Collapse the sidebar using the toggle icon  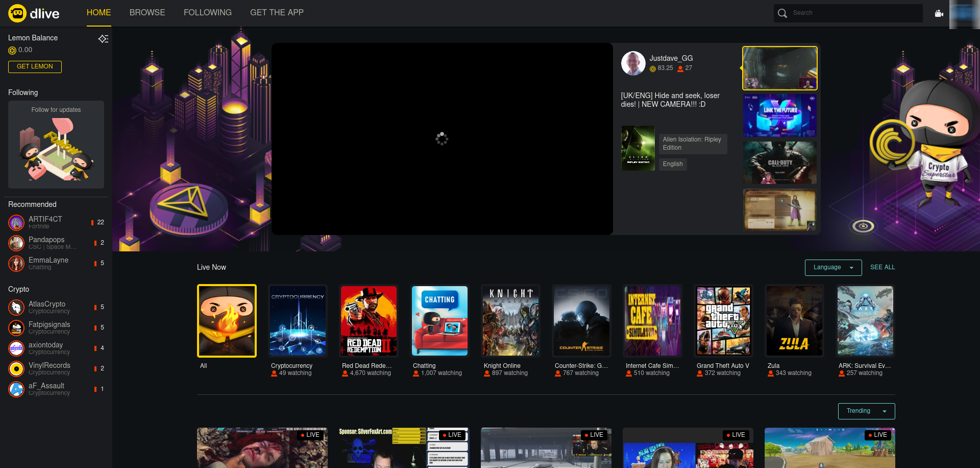pyautogui.click(x=103, y=39)
